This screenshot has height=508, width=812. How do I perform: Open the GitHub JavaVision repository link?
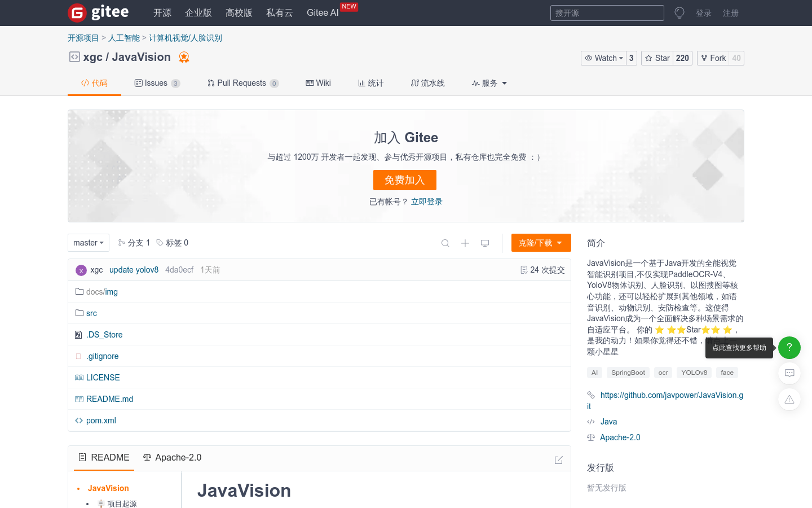click(665, 400)
